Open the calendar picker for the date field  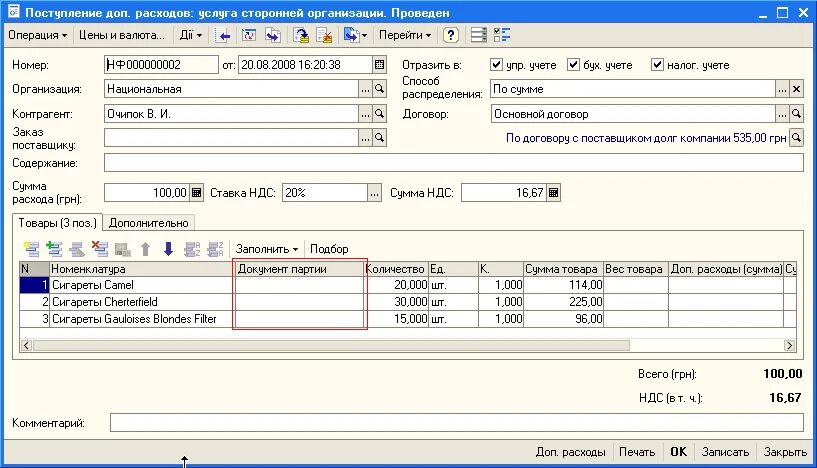pyautogui.click(x=379, y=65)
